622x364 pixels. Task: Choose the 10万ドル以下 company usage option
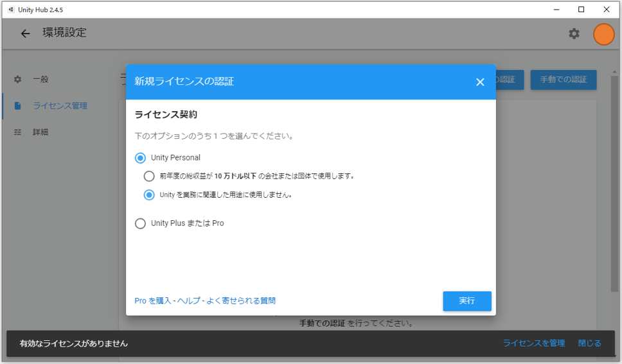click(149, 176)
